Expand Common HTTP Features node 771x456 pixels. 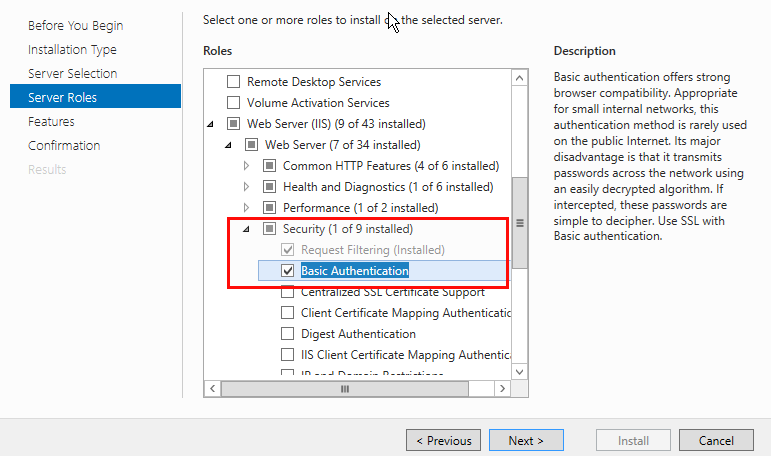(247, 166)
